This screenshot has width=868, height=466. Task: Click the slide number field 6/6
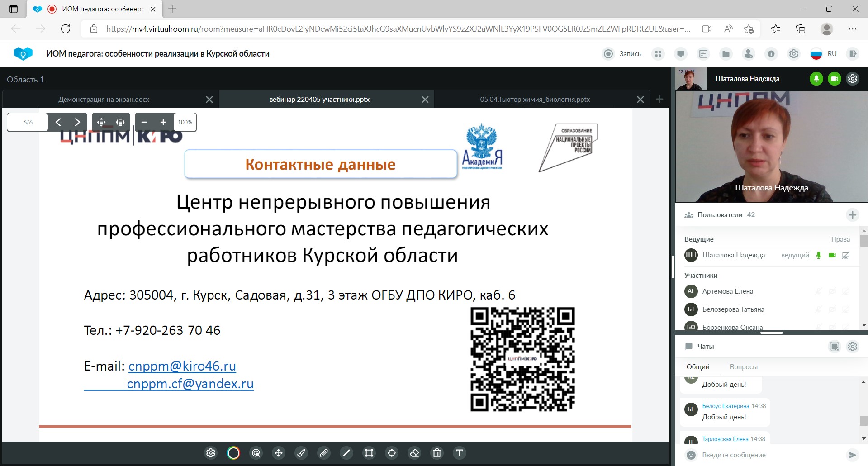(28, 122)
